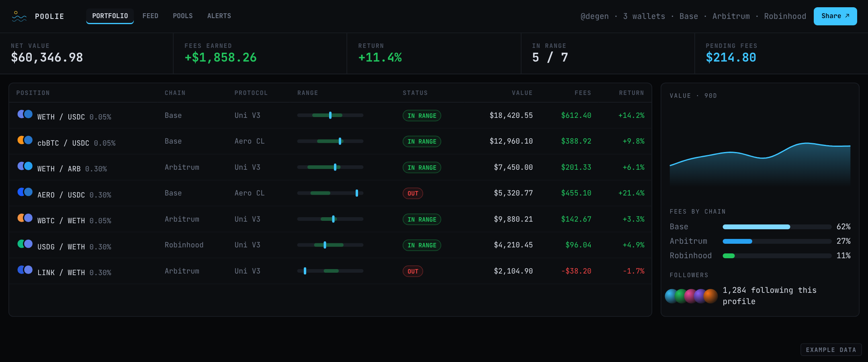Click the WETH / ARB token pair icon
Screen dimensions: 868x362
tap(25, 166)
